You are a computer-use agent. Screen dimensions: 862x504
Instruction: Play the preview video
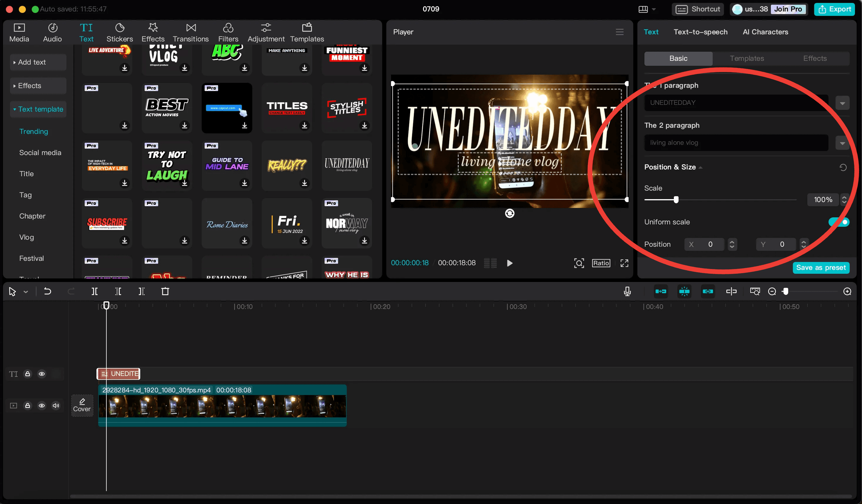pos(509,263)
